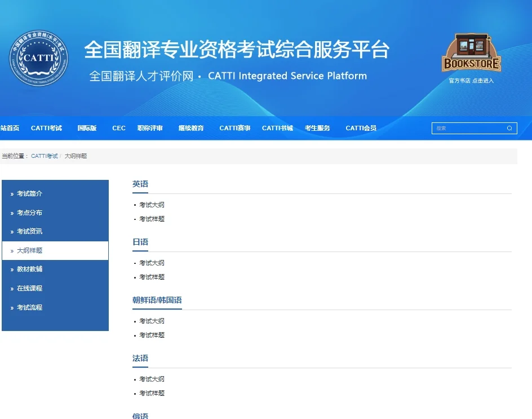
Task: Click the 全国翻译专业资格考试综合服务平台 title
Action: point(237,50)
